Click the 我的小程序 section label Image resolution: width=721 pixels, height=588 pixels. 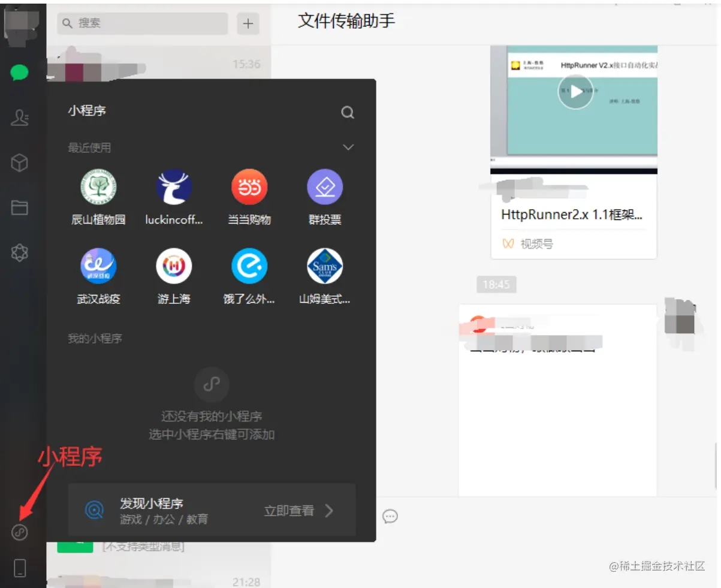95,339
